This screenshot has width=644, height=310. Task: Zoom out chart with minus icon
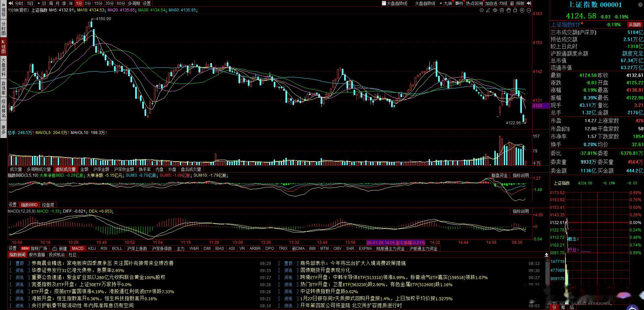coord(529,10)
